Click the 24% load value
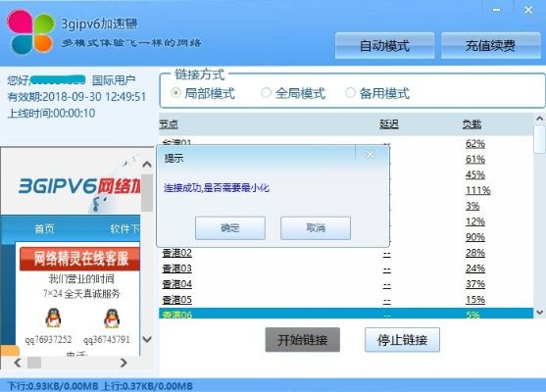 [475, 269]
